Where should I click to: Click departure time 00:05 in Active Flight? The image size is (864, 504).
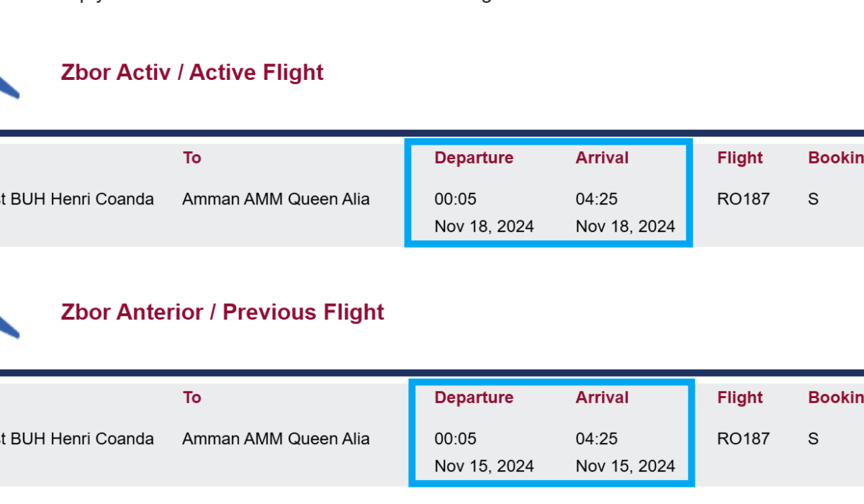[x=455, y=199]
